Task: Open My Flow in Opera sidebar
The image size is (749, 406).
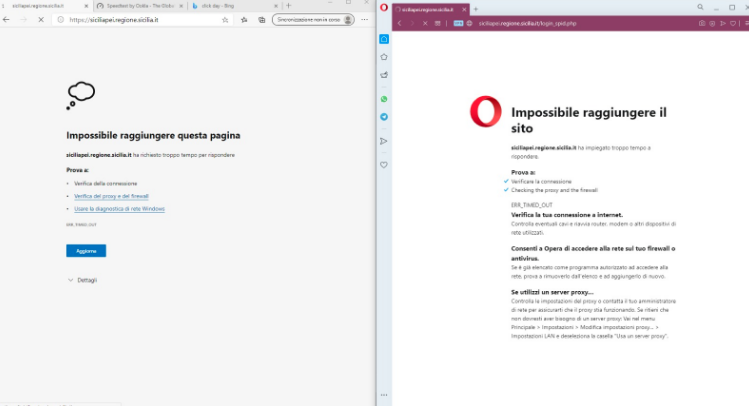Action: (384, 141)
